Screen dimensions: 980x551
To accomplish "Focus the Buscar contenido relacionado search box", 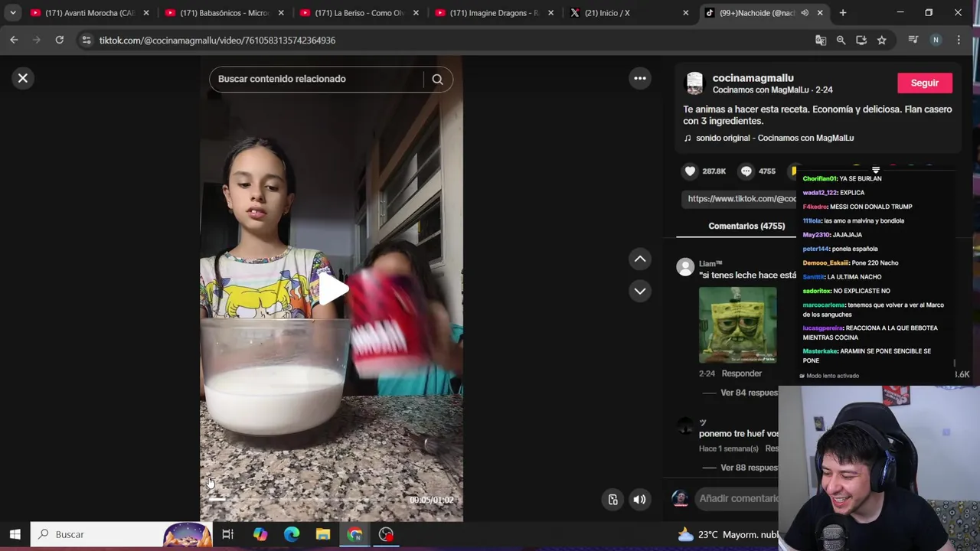I will click(x=315, y=79).
